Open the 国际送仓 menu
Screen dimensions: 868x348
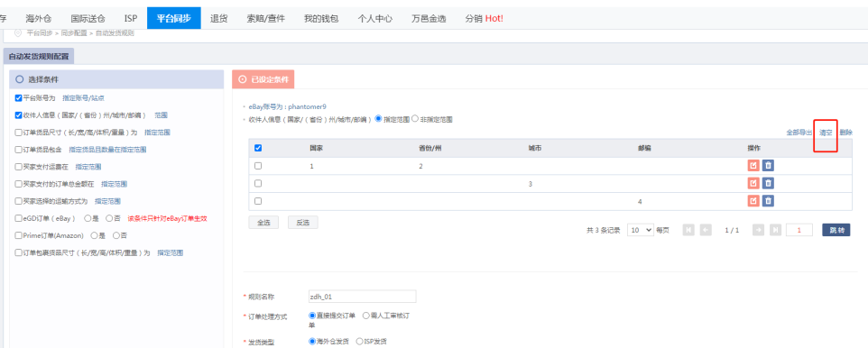pos(88,18)
